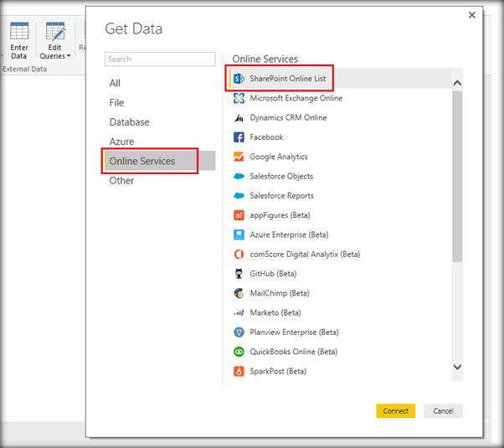The width and height of the screenshot is (504, 448).
Task: Click the appFigures icon
Action: (239, 215)
